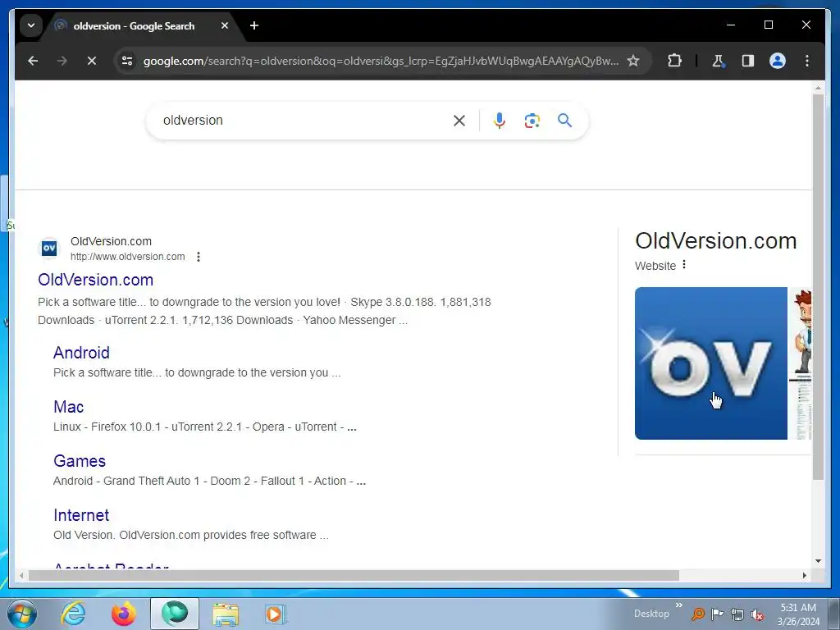Image resolution: width=840 pixels, height=630 pixels.
Task: Start voice search with microphone
Action: [500, 121]
